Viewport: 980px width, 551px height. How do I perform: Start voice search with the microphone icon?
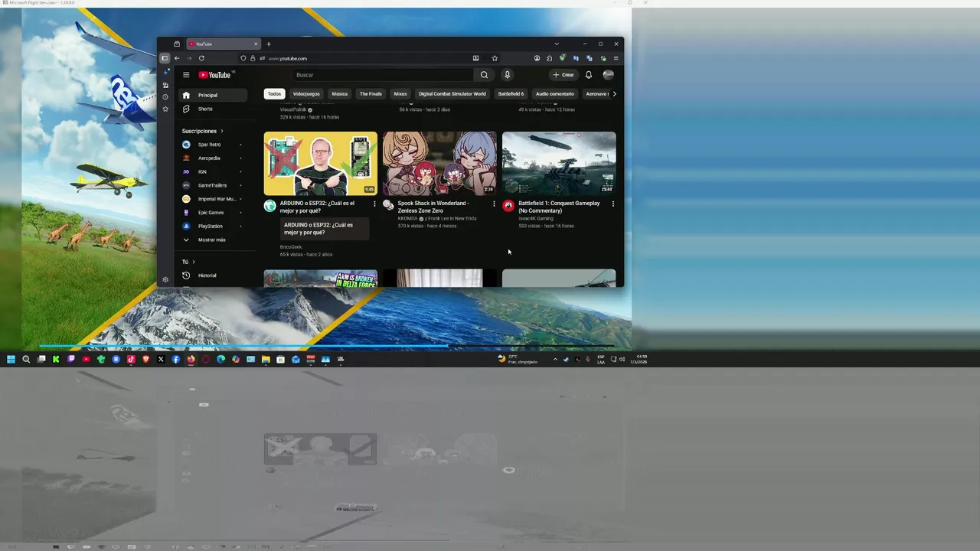507,75
